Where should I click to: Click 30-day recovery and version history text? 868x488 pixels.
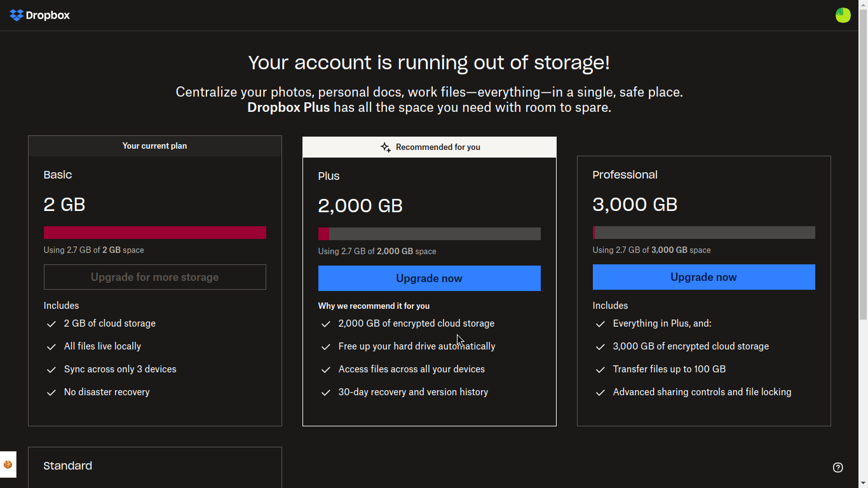[x=413, y=392]
